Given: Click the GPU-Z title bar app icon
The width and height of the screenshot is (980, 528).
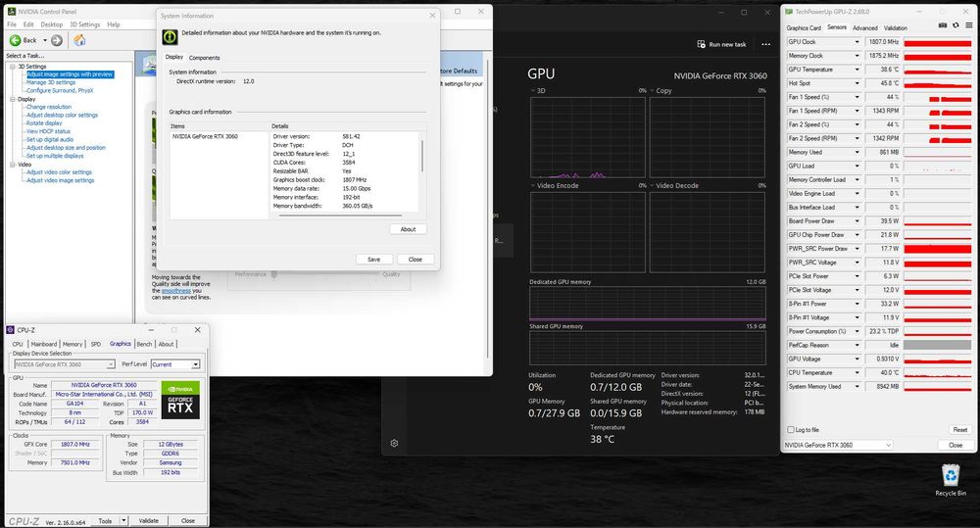Looking at the screenshot, I should coord(789,12).
